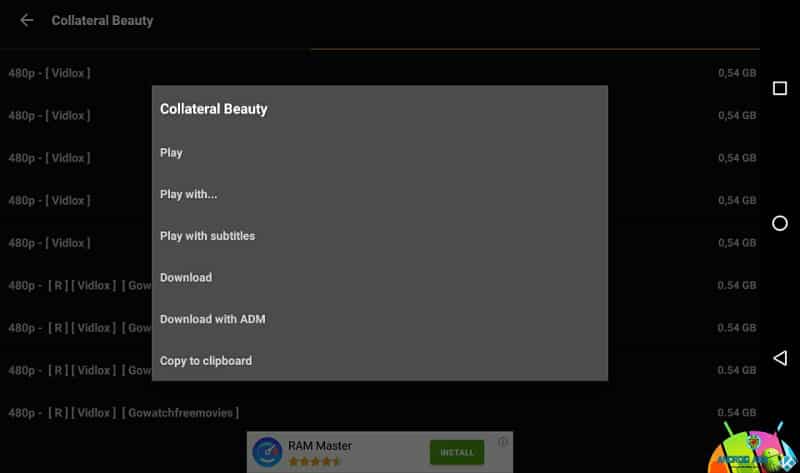This screenshot has width=800, height=473.
Task: Choose Copy to clipboard
Action: click(x=206, y=360)
